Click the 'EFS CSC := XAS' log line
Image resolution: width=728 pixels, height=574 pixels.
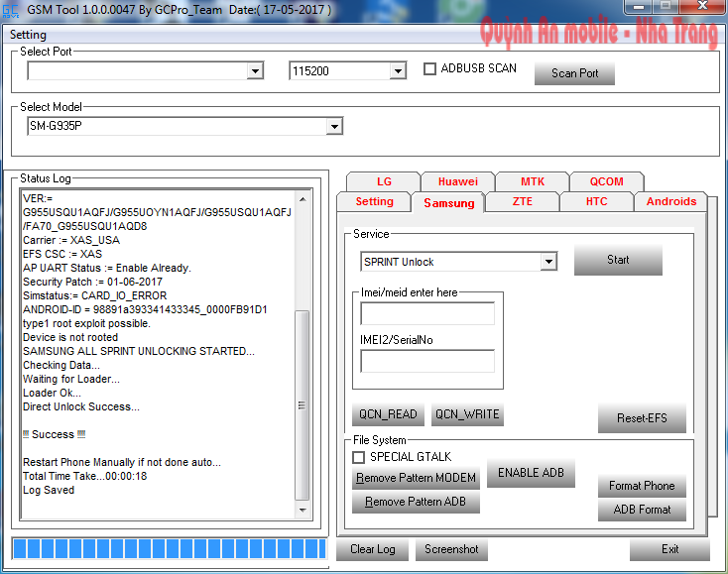click(x=62, y=255)
